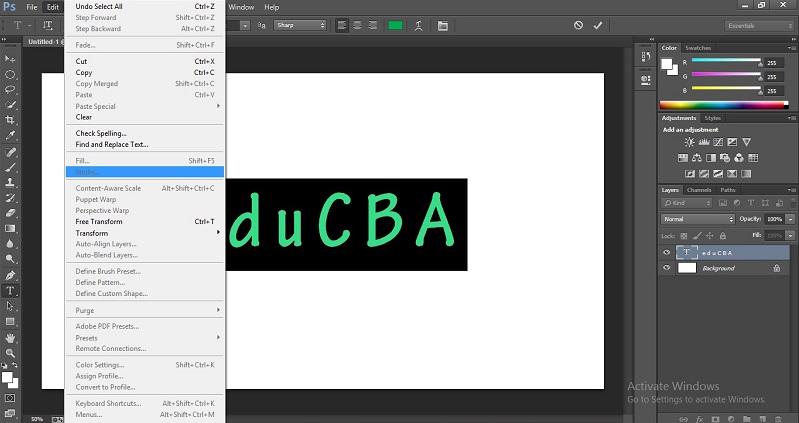This screenshot has width=799, height=423.
Task: Select the Zoom tool
Action: click(10, 353)
